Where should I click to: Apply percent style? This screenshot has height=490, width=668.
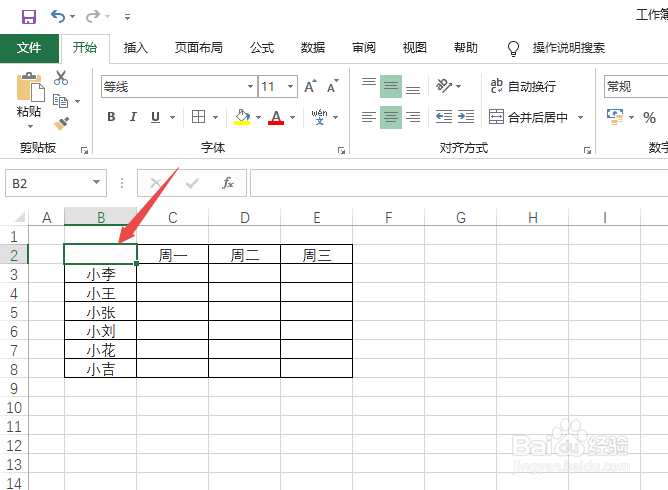click(x=649, y=117)
